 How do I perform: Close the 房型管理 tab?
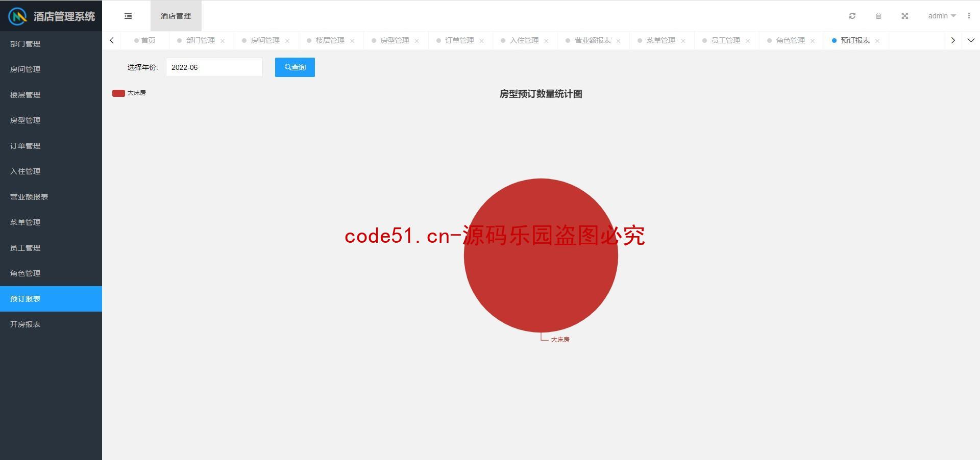click(x=417, y=41)
